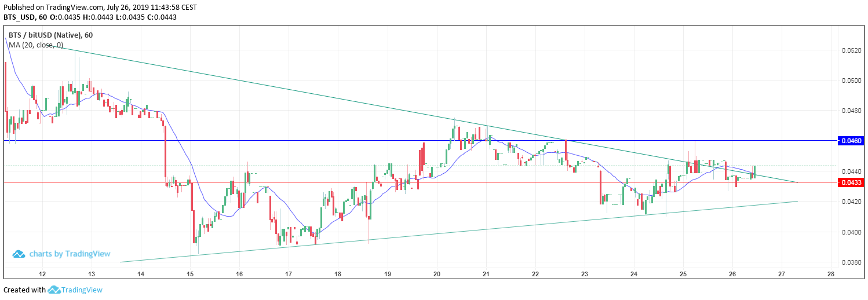Click the 0.0520 price axis value
The image size is (868, 300).
(x=850, y=50)
